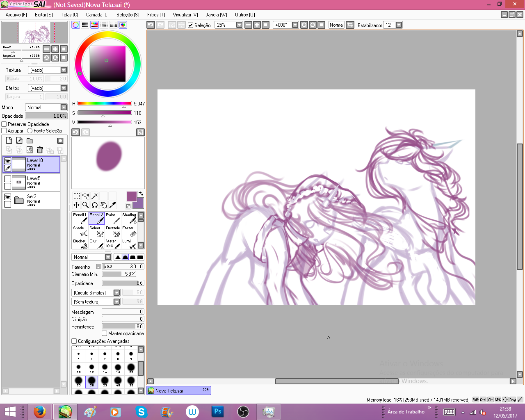Select the Pencil1 brush preset
Image resolution: width=525 pixels, height=420 pixels.
click(x=80, y=218)
